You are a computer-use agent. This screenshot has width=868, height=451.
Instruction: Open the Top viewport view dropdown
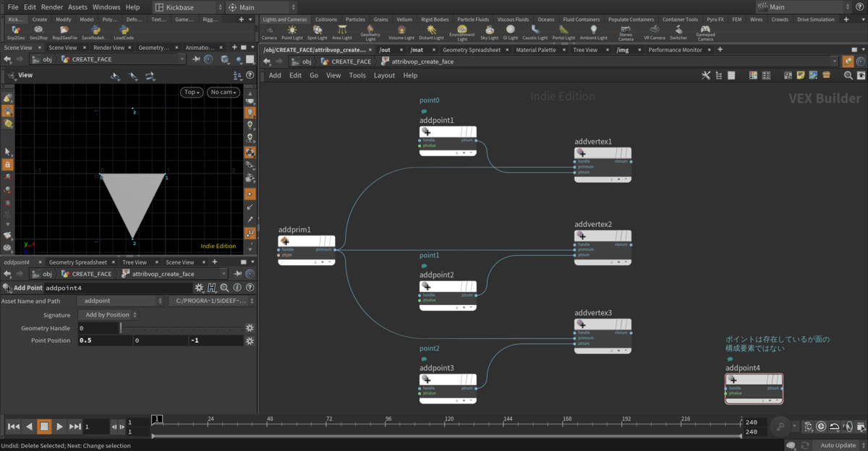192,92
